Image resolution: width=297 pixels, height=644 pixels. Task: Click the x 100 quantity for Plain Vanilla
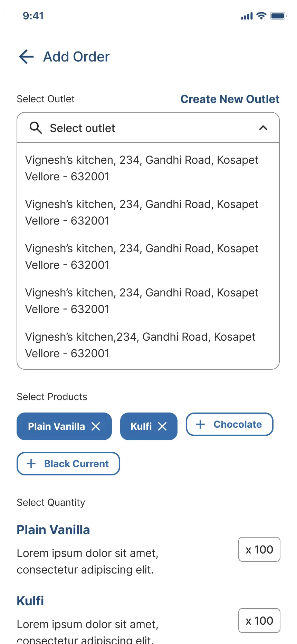259,549
